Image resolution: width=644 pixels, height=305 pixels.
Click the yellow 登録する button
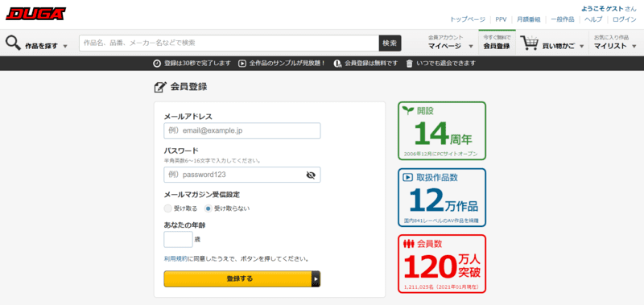point(242,278)
